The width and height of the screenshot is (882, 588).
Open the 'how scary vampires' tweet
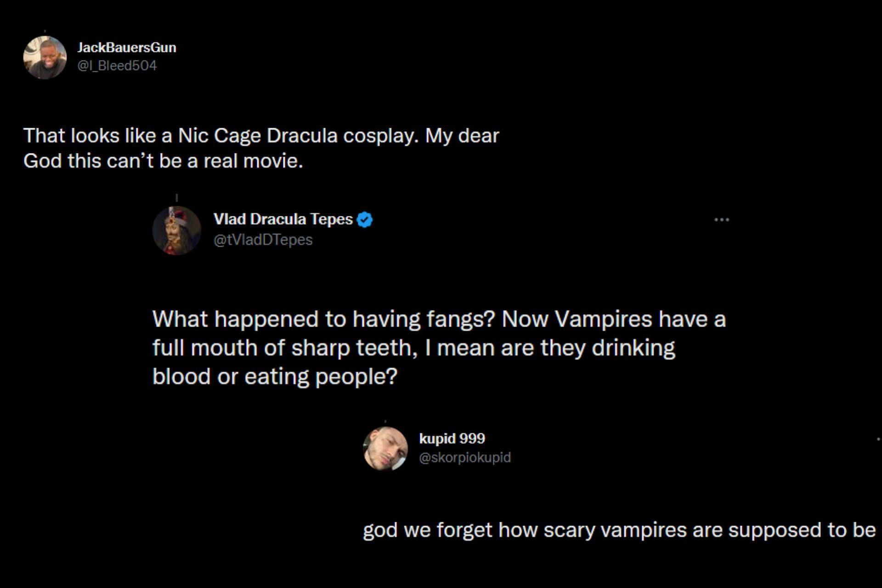619,530
